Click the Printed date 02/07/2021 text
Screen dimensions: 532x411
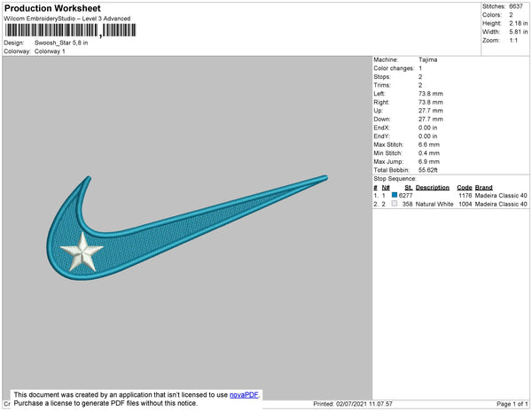pyautogui.click(x=353, y=404)
